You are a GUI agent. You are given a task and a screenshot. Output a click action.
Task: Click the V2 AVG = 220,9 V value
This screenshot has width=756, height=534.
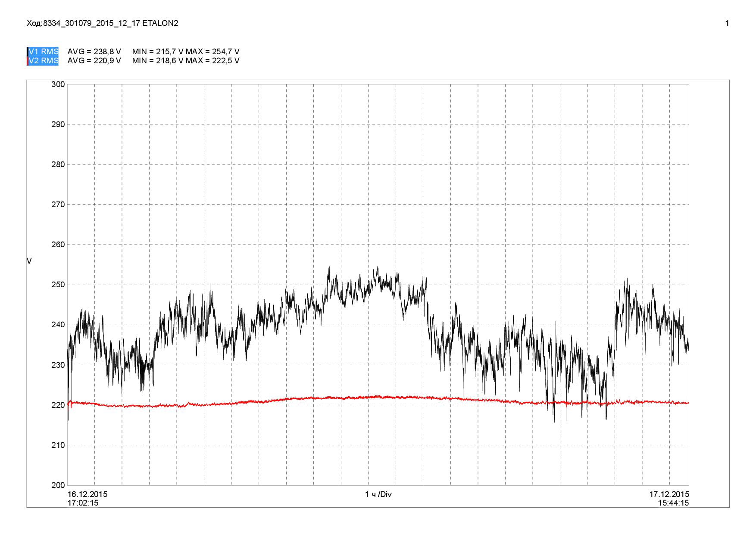94,61
